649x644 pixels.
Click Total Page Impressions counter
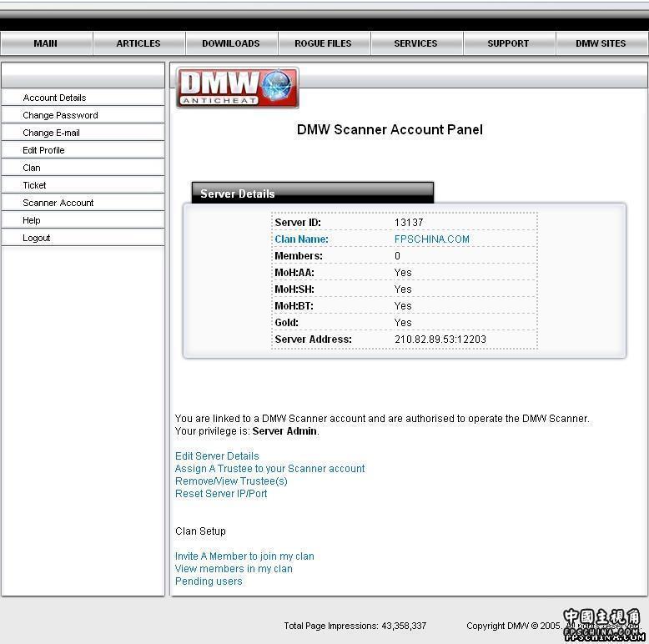(355, 626)
